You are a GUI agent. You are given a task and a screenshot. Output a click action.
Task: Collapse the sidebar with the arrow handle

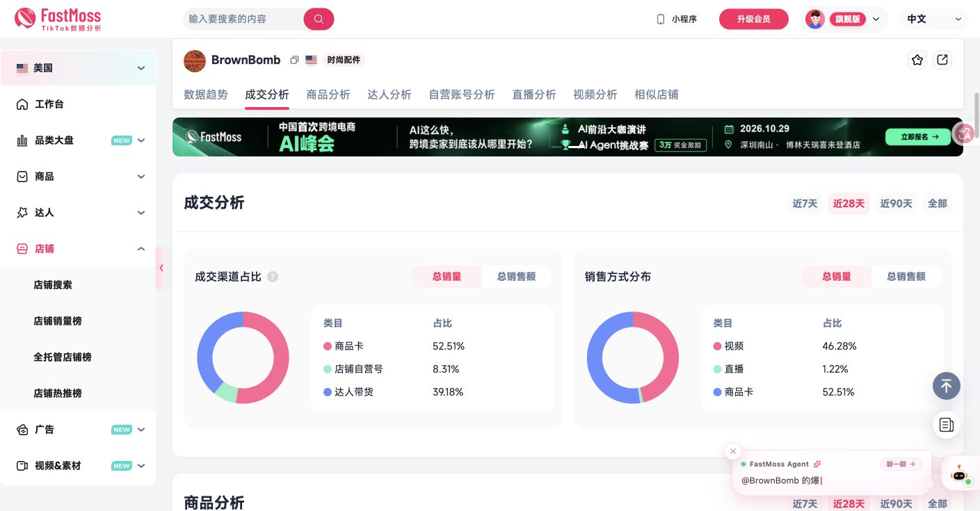click(161, 268)
